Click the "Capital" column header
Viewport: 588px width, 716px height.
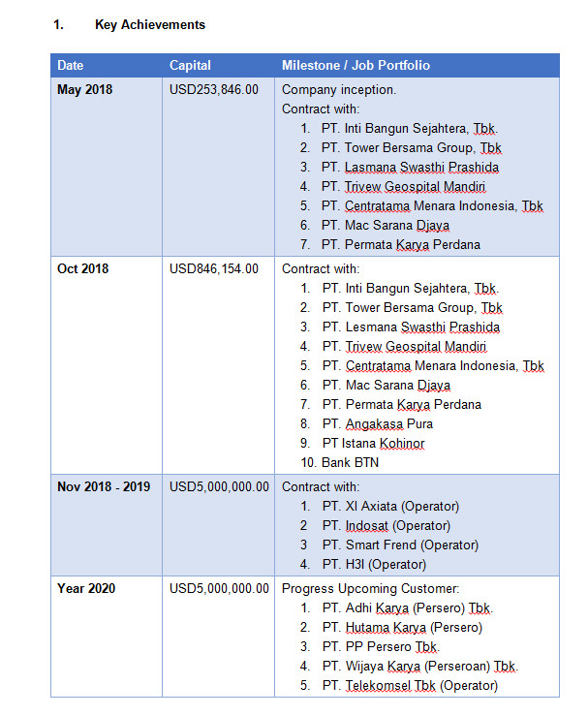pyautogui.click(x=190, y=66)
